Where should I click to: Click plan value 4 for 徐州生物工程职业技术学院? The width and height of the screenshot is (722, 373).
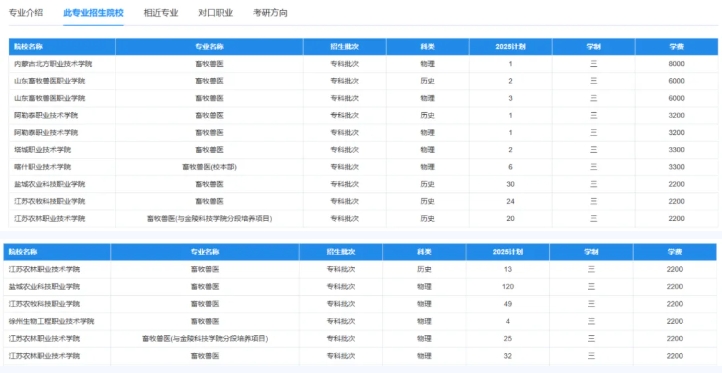coord(508,321)
